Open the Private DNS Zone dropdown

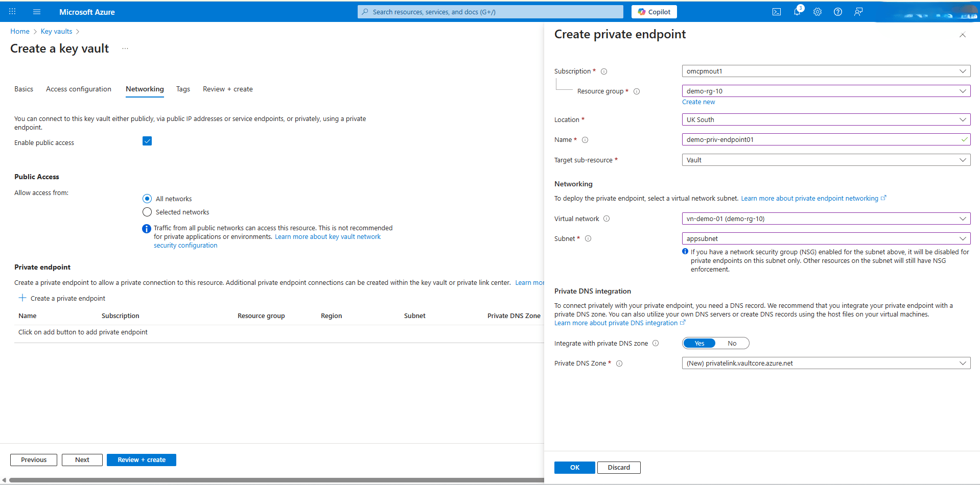pos(963,363)
